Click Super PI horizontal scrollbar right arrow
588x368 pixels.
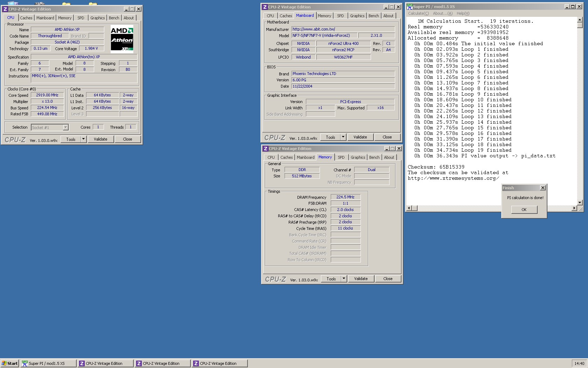pyautogui.click(x=574, y=208)
